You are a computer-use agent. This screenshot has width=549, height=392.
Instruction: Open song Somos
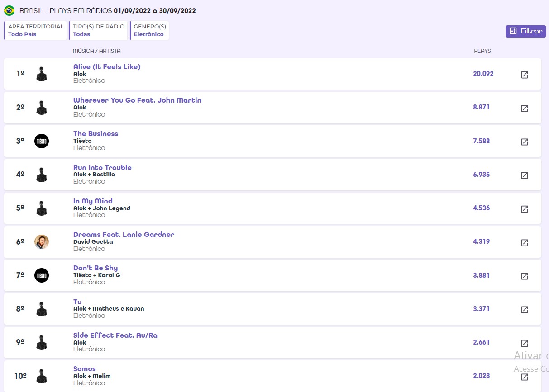[x=85, y=369]
